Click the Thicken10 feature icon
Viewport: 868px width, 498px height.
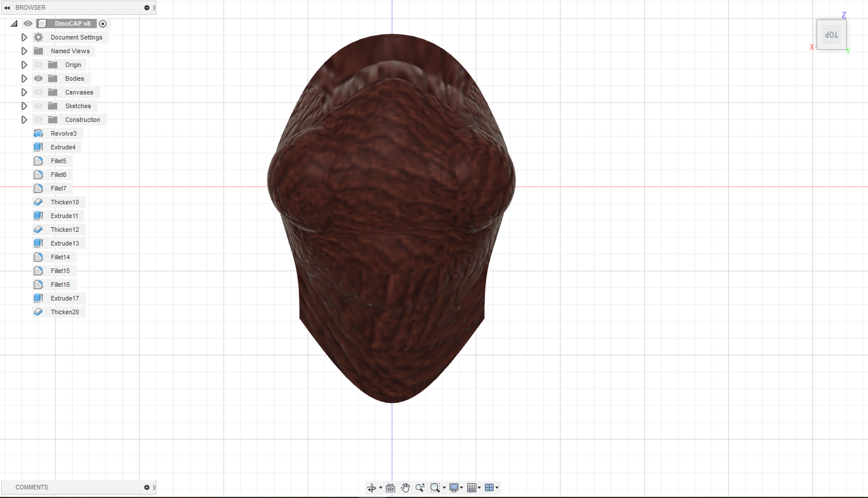click(38, 202)
